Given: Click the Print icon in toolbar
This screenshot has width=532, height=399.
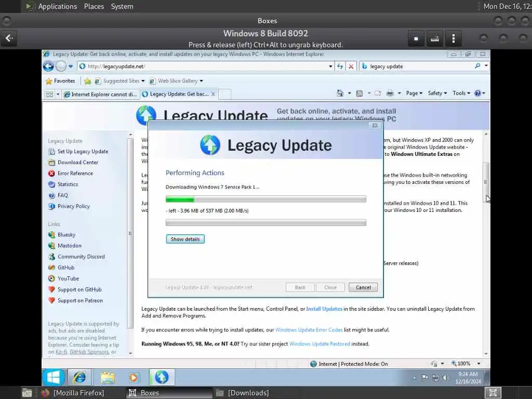Looking at the screenshot, I should (390, 93).
